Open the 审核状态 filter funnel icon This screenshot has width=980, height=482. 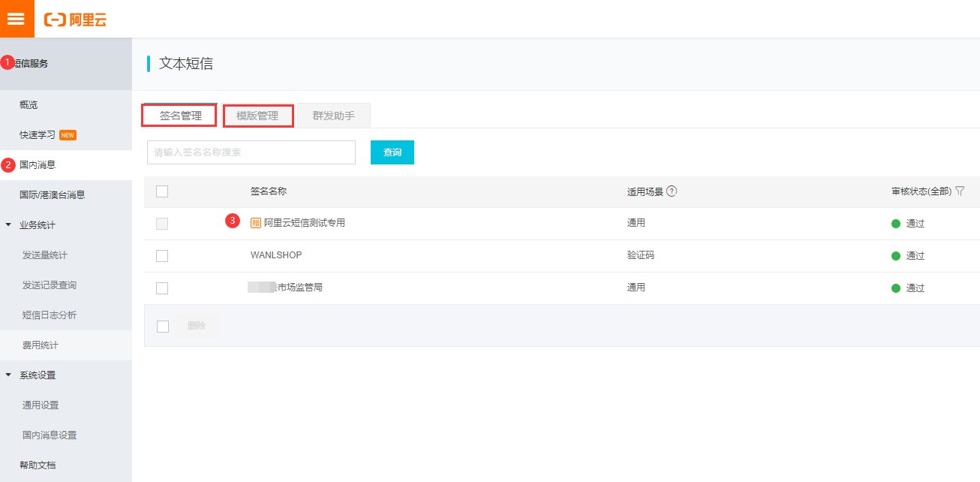point(960,191)
